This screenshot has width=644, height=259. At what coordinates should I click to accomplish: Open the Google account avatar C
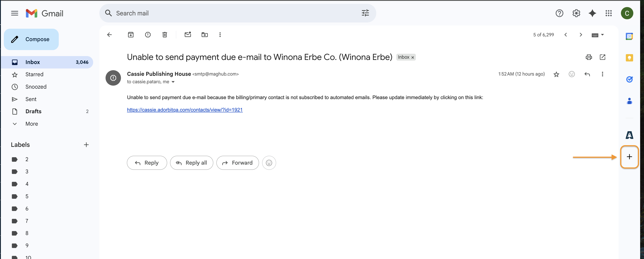(627, 13)
